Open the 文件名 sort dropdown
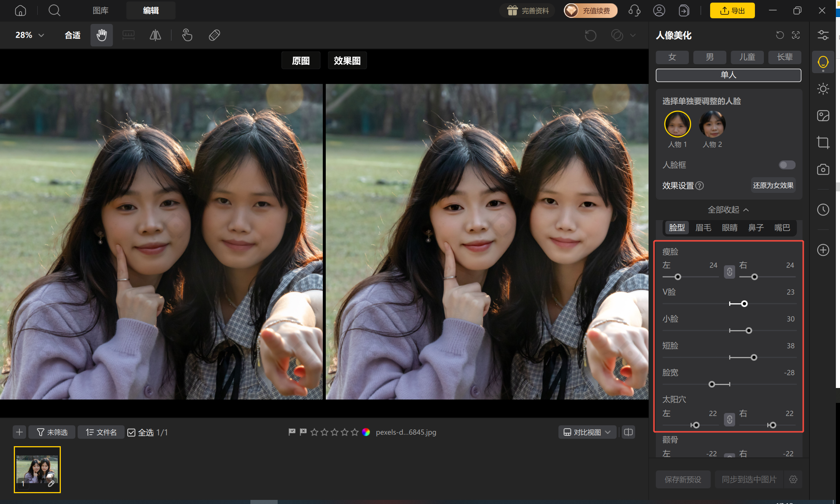Viewport: 840px width, 504px height. pyautogui.click(x=101, y=432)
